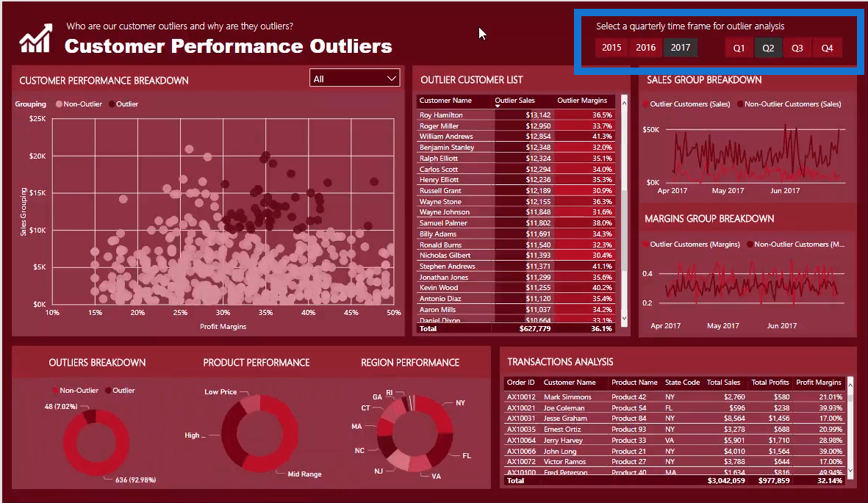Select Russell Grant customer row
The width and height of the screenshot is (868, 503).
516,191
